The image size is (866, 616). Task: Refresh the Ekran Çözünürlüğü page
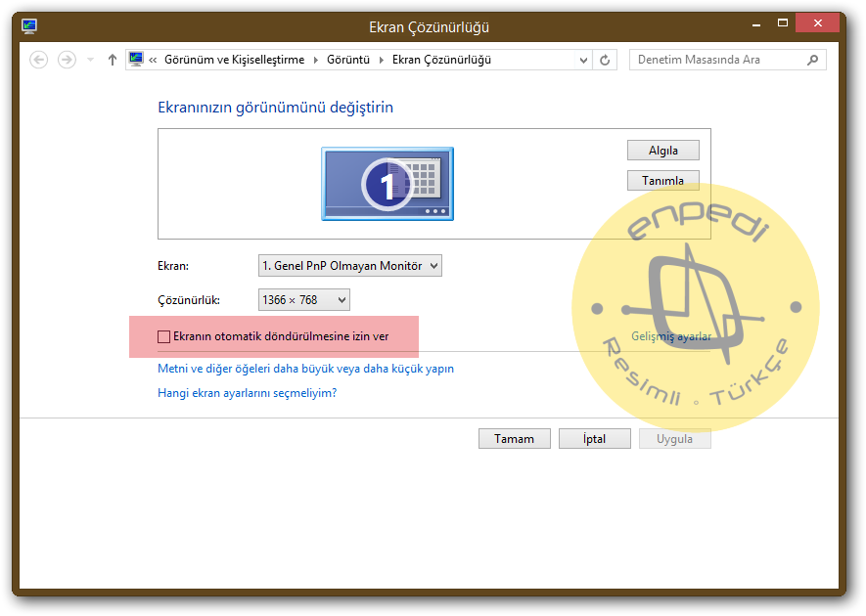click(605, 61)
